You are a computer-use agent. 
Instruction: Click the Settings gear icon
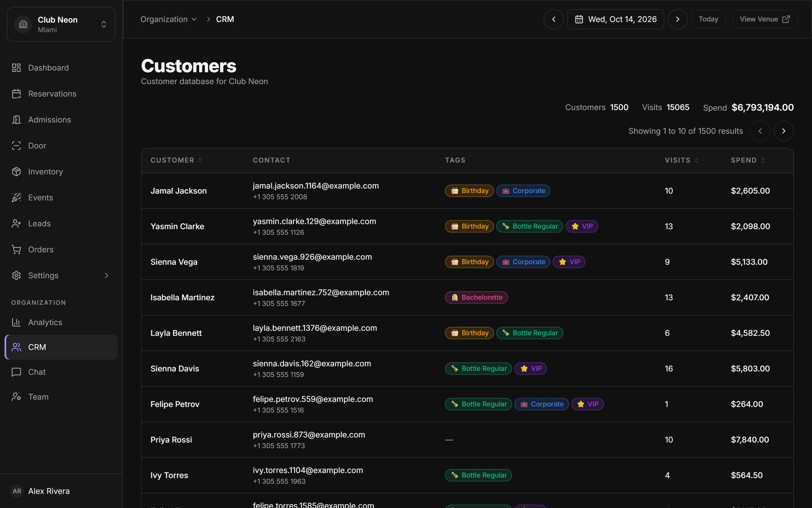(16, 275)
